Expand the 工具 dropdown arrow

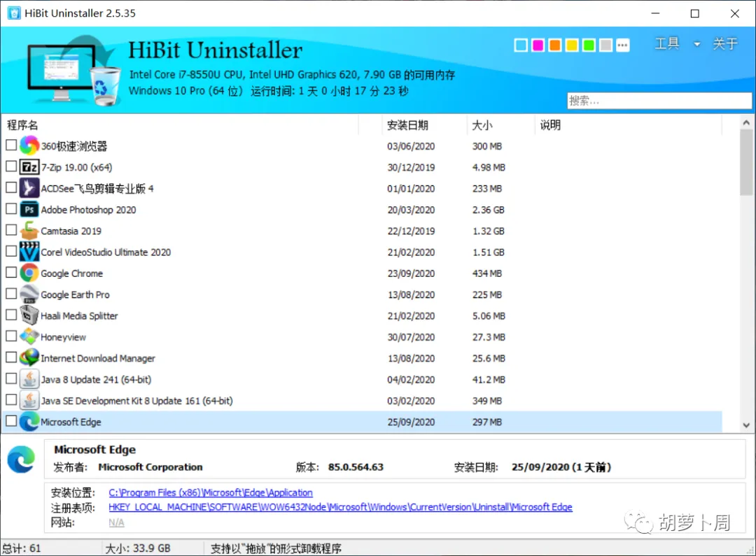tap(696, 44)
